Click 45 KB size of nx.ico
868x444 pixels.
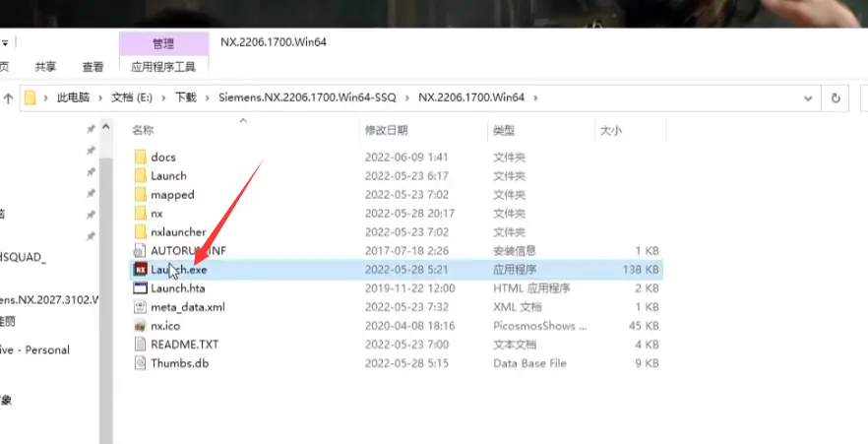pyautogui.click(x=644, y=326)
